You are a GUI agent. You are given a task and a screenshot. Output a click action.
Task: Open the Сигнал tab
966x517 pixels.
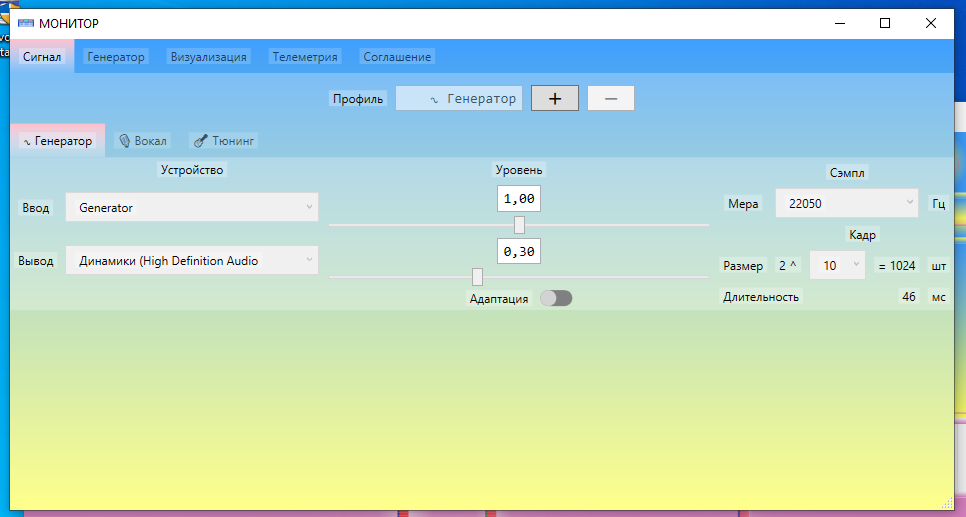(x=42, y=57)
